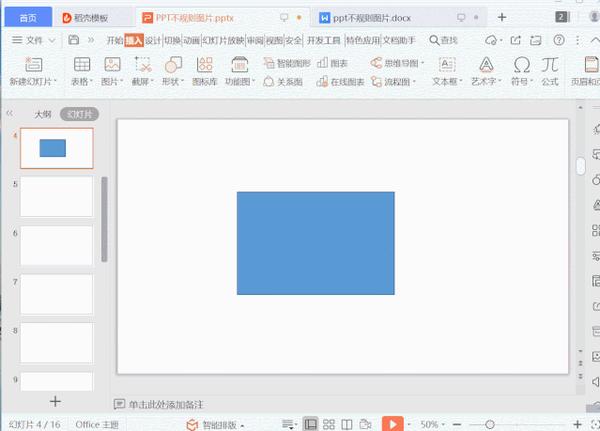The image size is (600, 431).
Task: Open the 设计 ribbon tab
Action: tap(153, 40)
